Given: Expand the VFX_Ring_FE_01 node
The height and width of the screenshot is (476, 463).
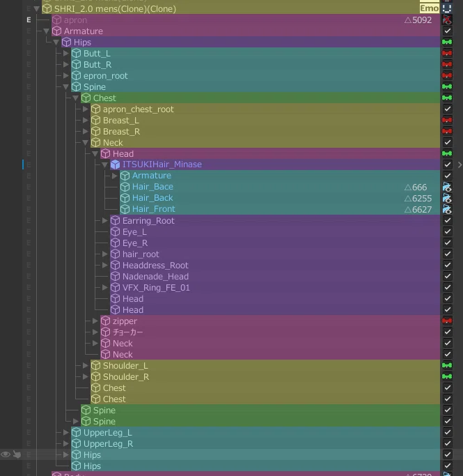Looking at the screenshot, I should 104,288.
